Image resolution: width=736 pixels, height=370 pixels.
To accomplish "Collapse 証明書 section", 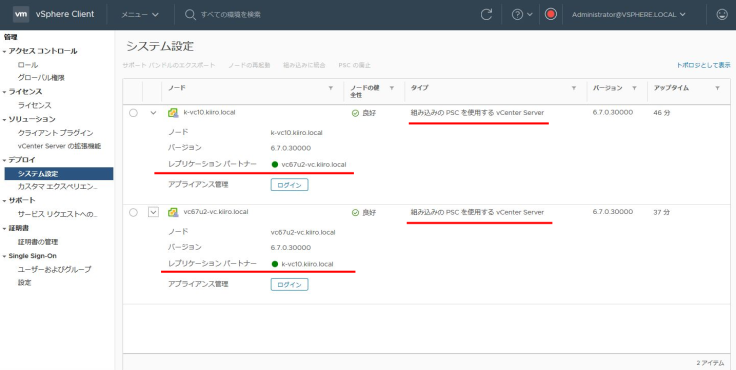I will (5, 229).
